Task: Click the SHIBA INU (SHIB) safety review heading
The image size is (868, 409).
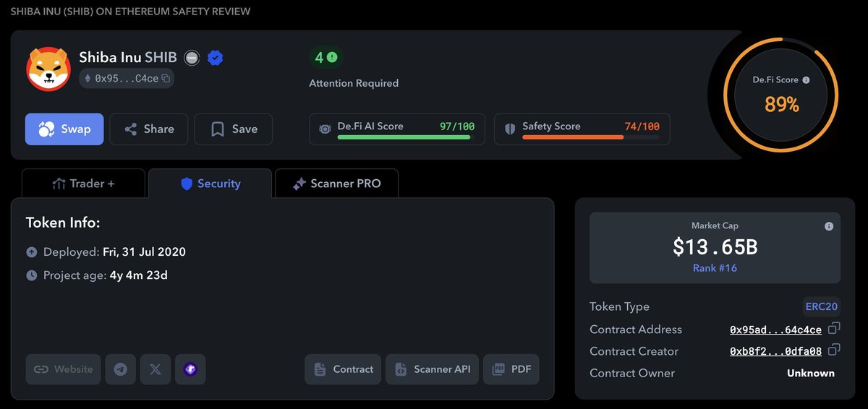Action: [x=130, y=12]
